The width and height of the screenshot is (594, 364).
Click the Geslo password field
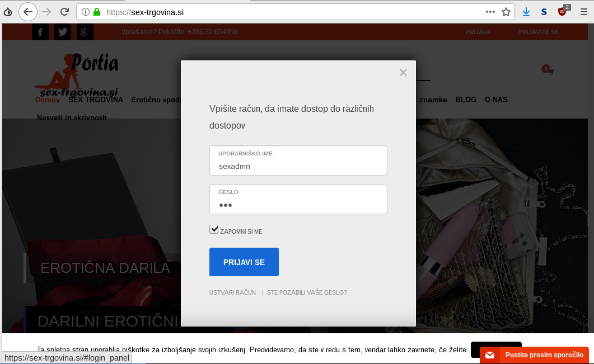pyautogui.click(x=298, y=199)
